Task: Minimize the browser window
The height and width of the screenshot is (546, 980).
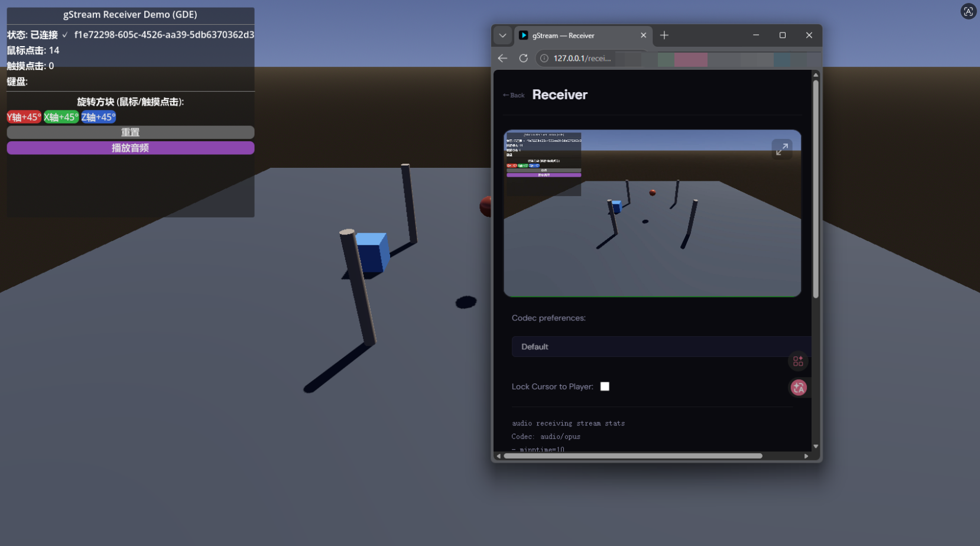Action: coord(756,35)
